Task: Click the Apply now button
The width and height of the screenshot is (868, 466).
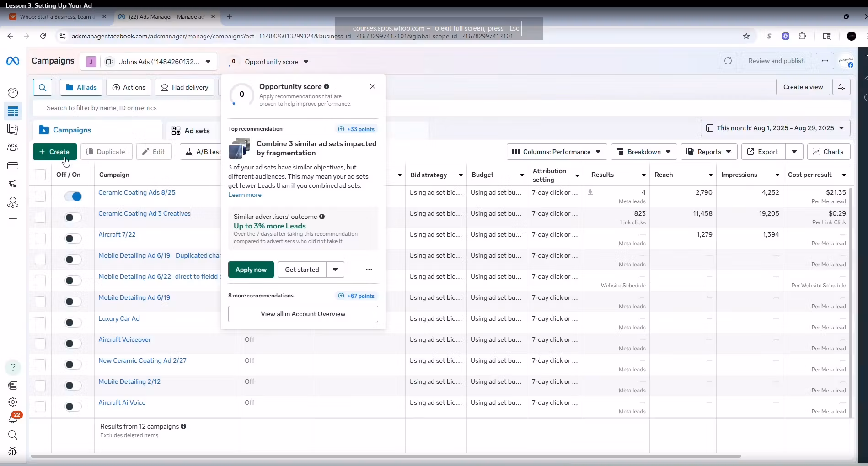Action: point(251,270)
